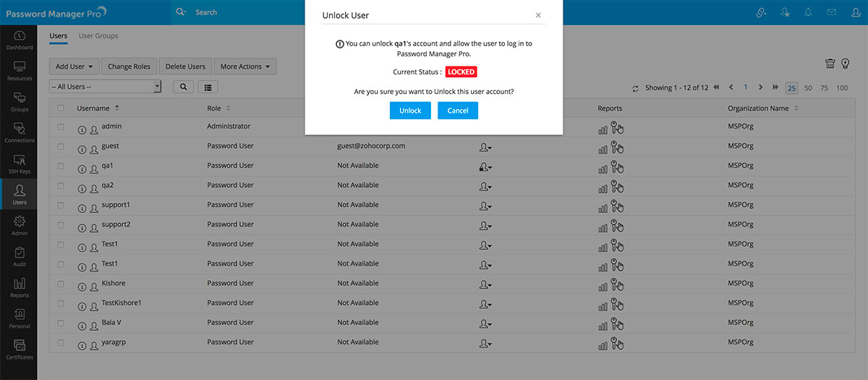Viewport: 868px width, 380px height.
Task: Open SSH Keys in the sidebar
Action: coord(20,164)
